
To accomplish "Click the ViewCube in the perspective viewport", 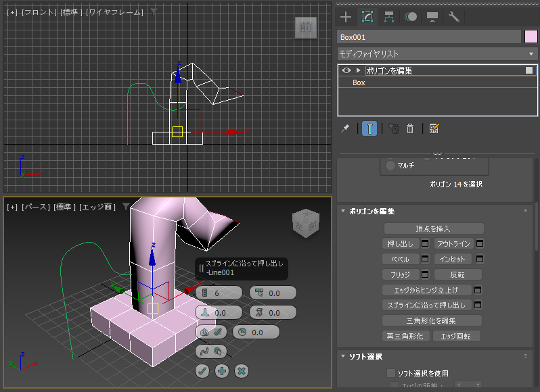I will (x=306, y=223).
